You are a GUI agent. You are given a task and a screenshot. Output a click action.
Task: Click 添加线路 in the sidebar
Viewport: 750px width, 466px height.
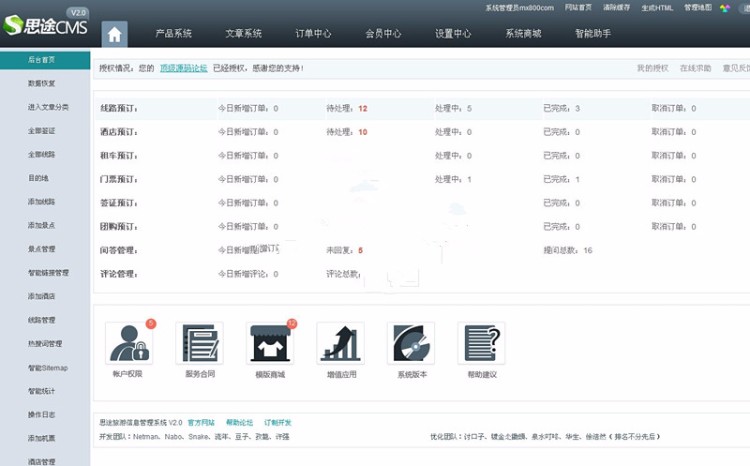(x=42, y=202)
